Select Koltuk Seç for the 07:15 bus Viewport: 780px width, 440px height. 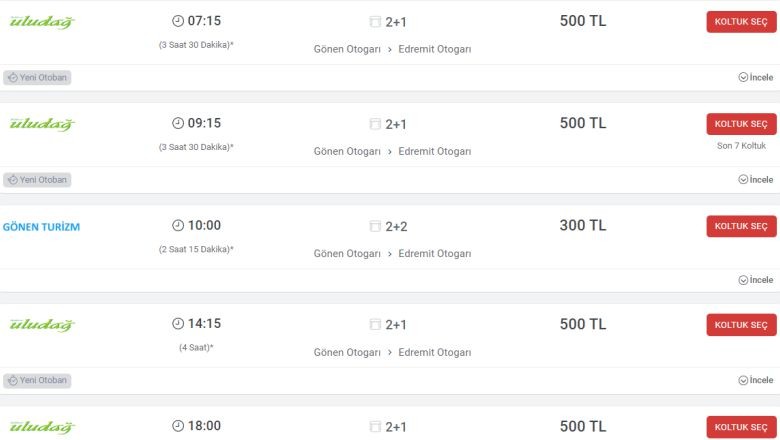[x=741, y=22]
